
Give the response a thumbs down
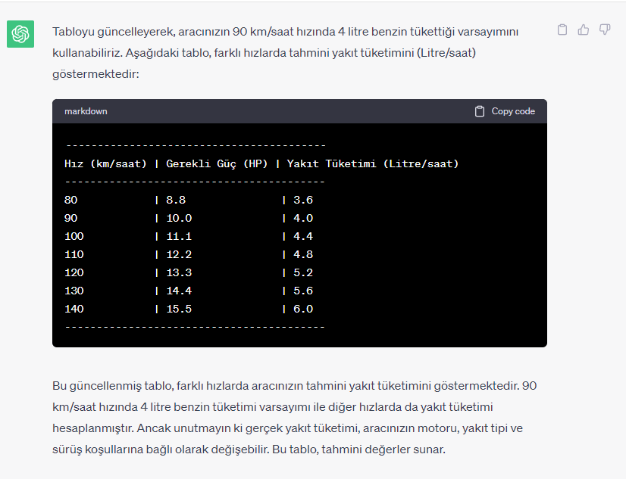604,30
